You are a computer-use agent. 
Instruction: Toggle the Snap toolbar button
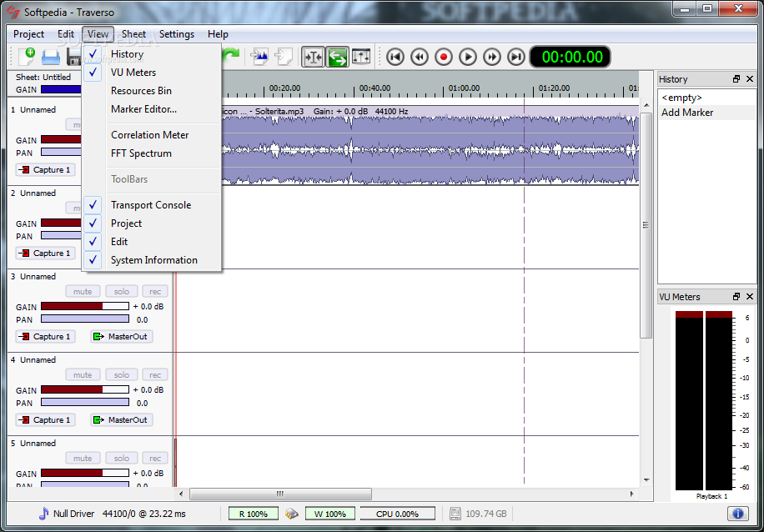coord(313,57)
